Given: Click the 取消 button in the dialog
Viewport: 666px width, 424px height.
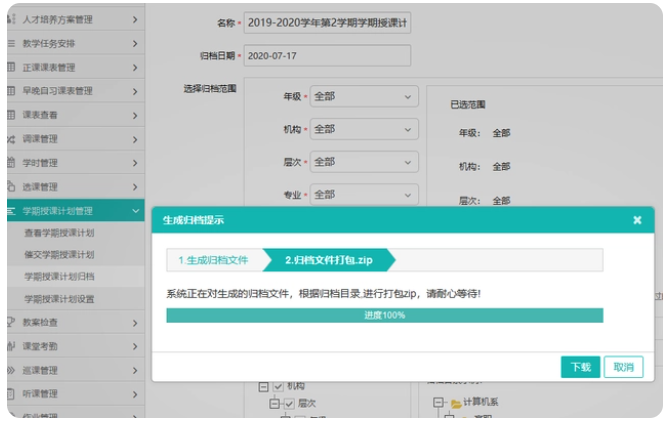Looking at the screenshot, I should (623, 367).
